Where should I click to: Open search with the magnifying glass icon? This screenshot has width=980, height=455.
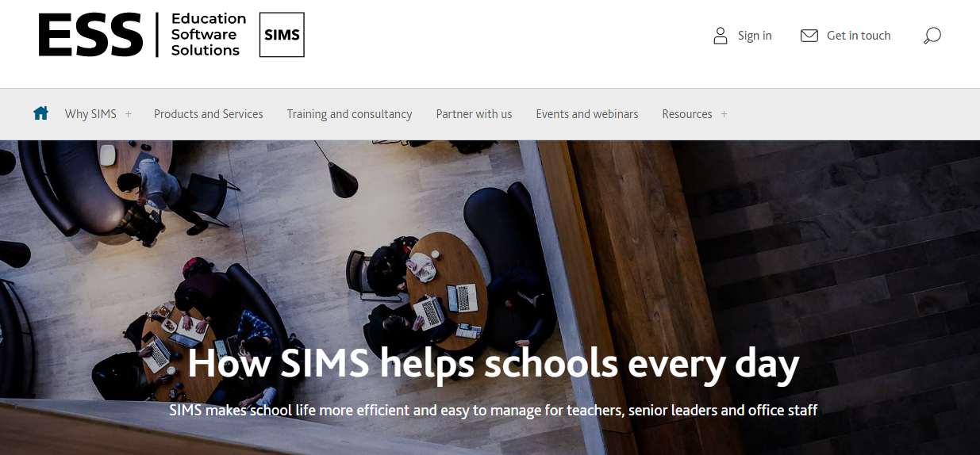(x=932, y=36)
